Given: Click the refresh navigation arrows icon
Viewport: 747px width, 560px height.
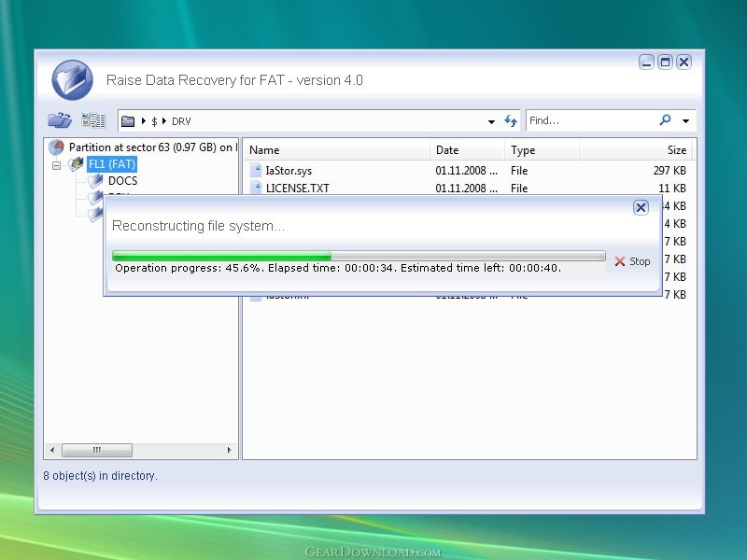Looking at the screenshot, I should click(511, 121).
